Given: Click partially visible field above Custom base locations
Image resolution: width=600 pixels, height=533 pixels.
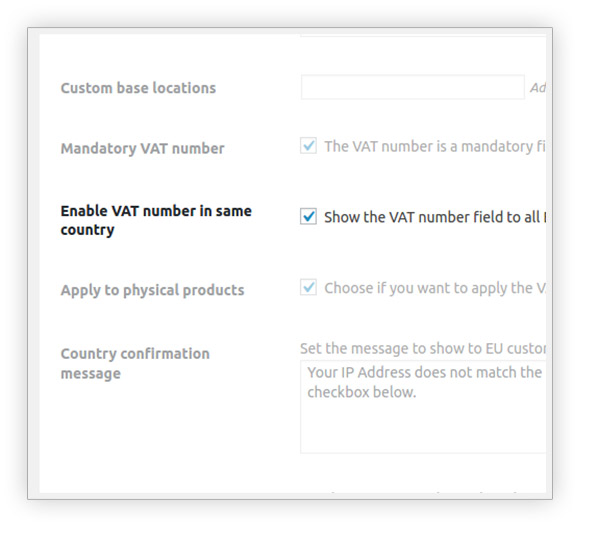Looking at the screenshot, I should [423, 36].
